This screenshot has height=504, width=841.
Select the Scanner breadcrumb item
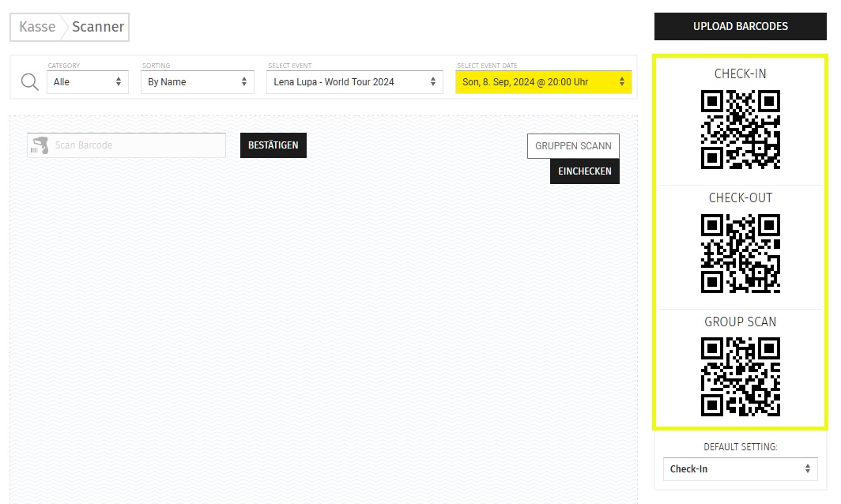(98, 27)
